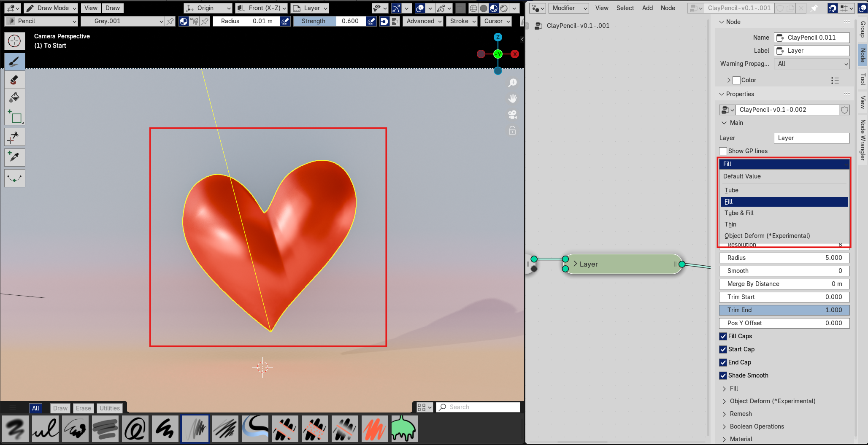Uncheck End Cap checkbox

(x=723, y=362)
